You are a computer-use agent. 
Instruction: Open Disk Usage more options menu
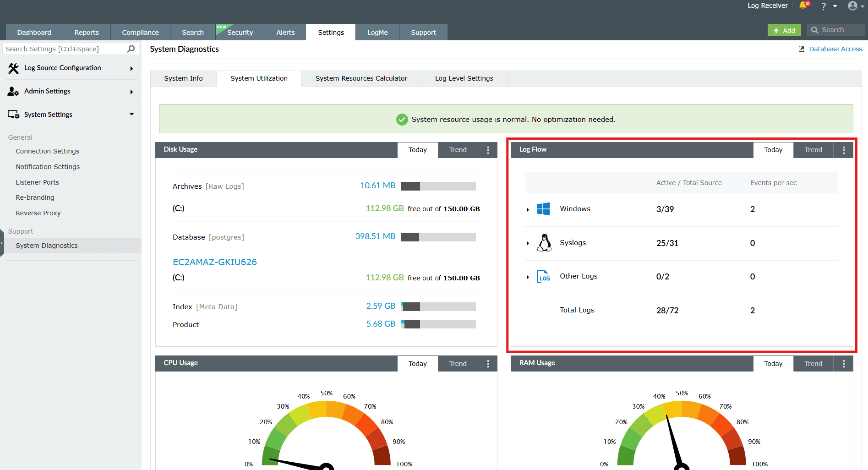point(488,150)
